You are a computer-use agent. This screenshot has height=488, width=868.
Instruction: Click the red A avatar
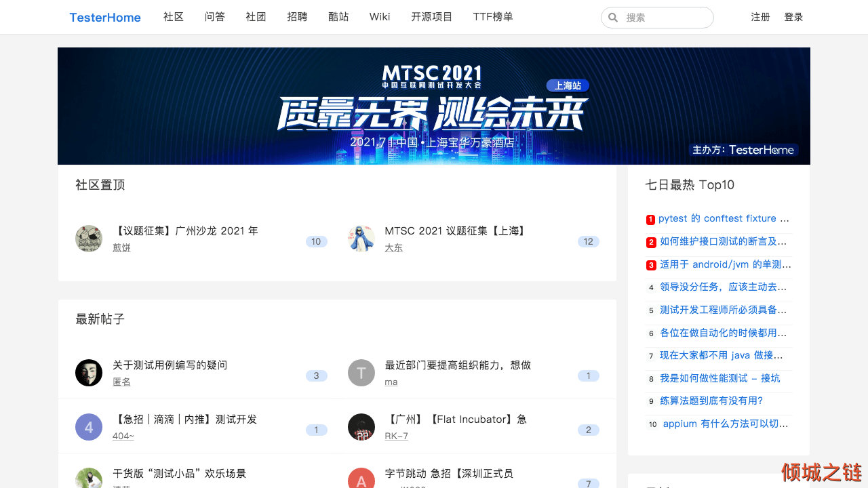coord(361,478)
